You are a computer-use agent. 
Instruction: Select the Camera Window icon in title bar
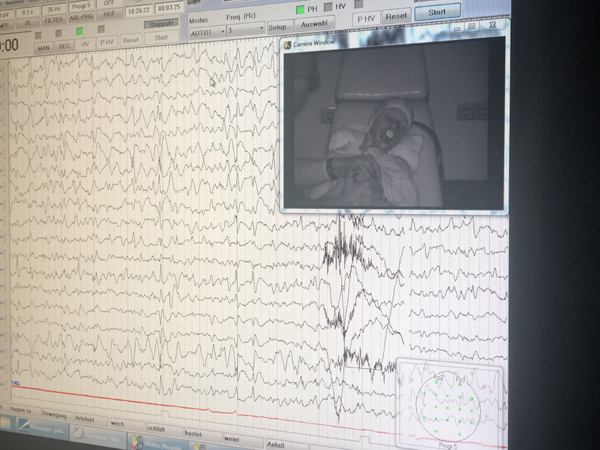point(287,46)
